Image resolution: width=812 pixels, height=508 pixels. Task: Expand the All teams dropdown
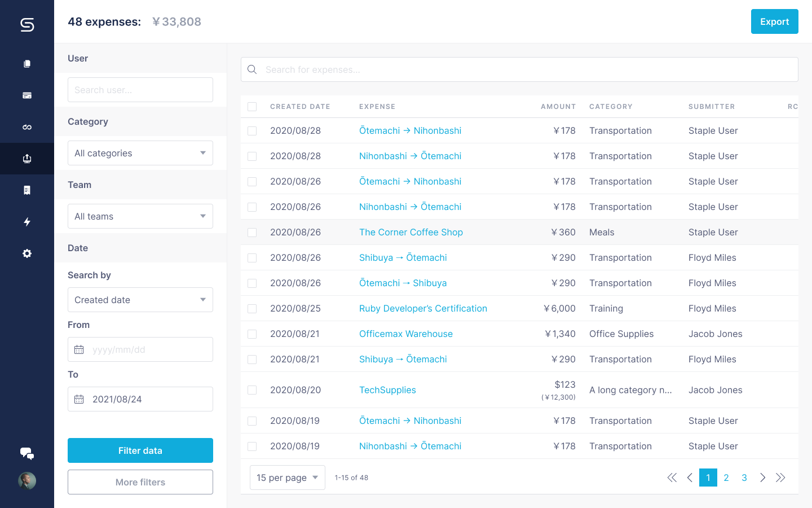[140, 216]
